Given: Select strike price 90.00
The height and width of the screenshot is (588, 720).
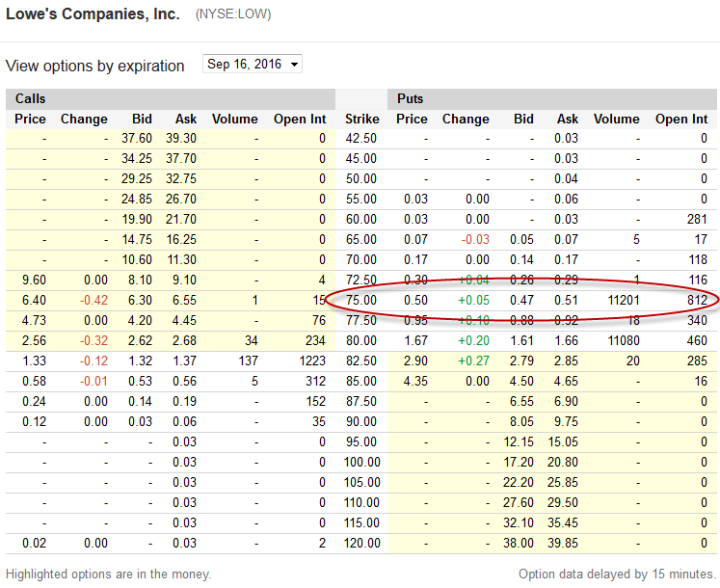Looking at the screenshot, I should click(360, 421).
